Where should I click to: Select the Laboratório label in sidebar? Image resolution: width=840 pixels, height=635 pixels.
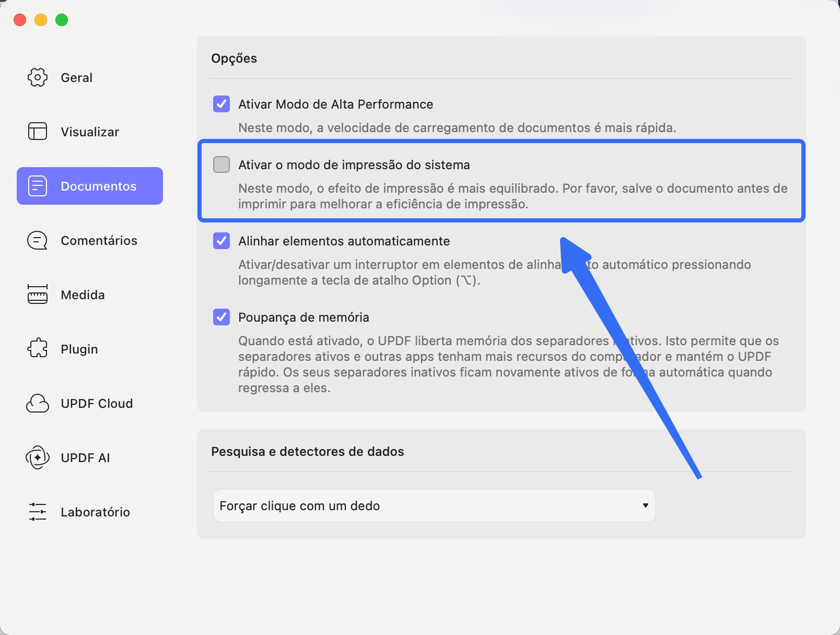[95, 512]
